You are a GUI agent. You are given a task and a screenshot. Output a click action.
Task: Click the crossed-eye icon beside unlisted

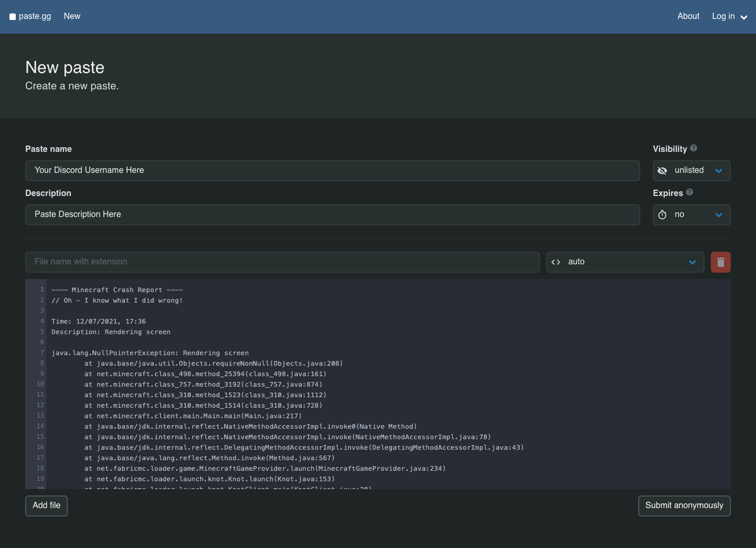[x=663, y=171]
